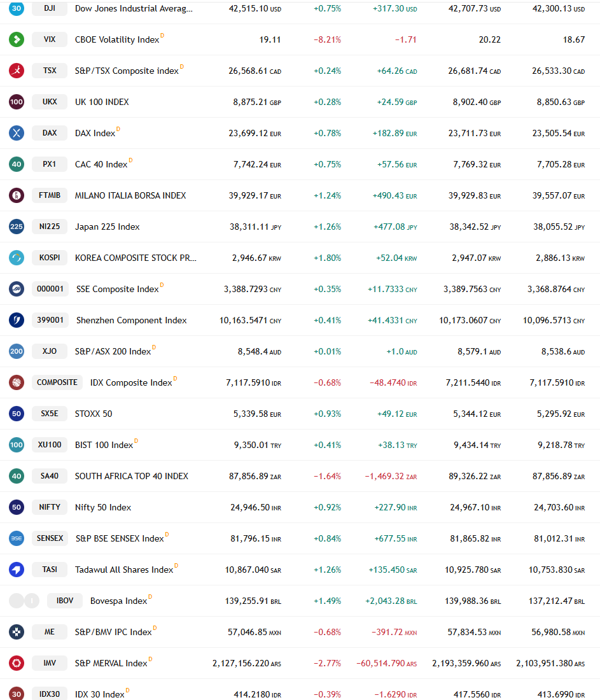Open KOREA COMPOSITE STOCK PR... link
Image resolution: width=600 pixels, height=700 pixels.
(136, 258)
